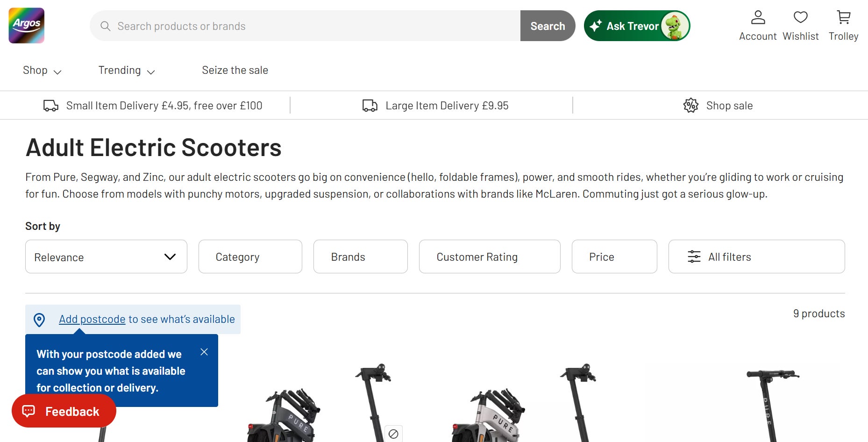Open Wishlist via the heart icon
This screenshot has height=442, width=868.
pyautogui.click(x=801, y=17)
